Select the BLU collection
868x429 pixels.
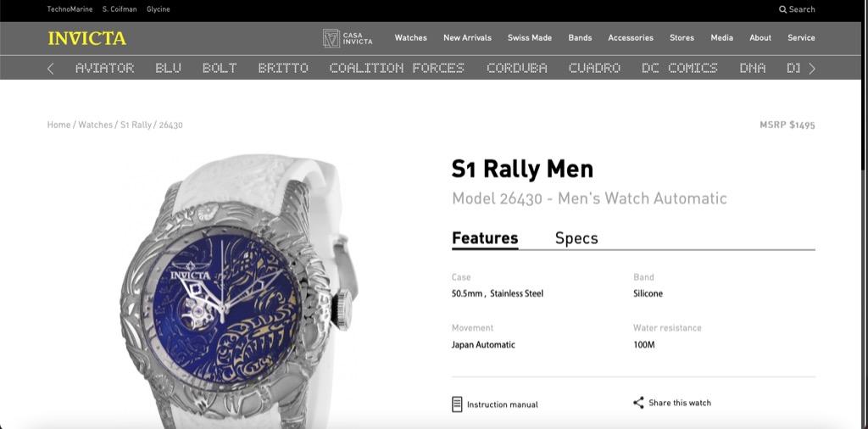pos(169,68)
